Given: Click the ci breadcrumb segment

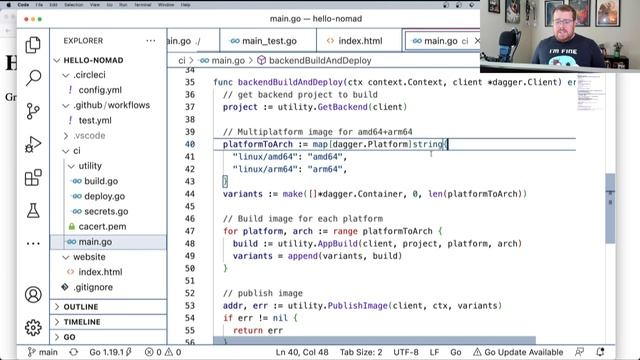Looking at the screenshot, I should (x=182, y=61).
